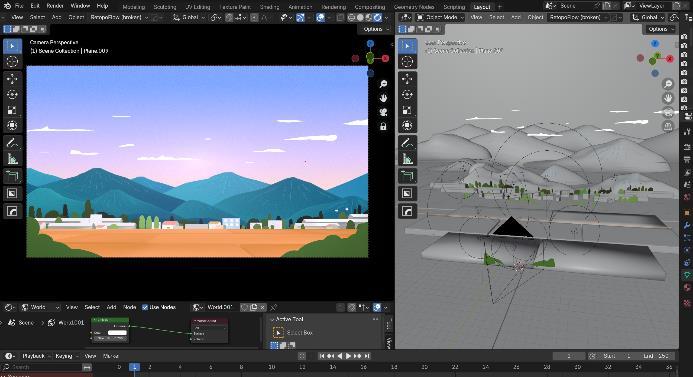Select the Move tool in right viewport
693x377 pixels.
click(407, 79)
